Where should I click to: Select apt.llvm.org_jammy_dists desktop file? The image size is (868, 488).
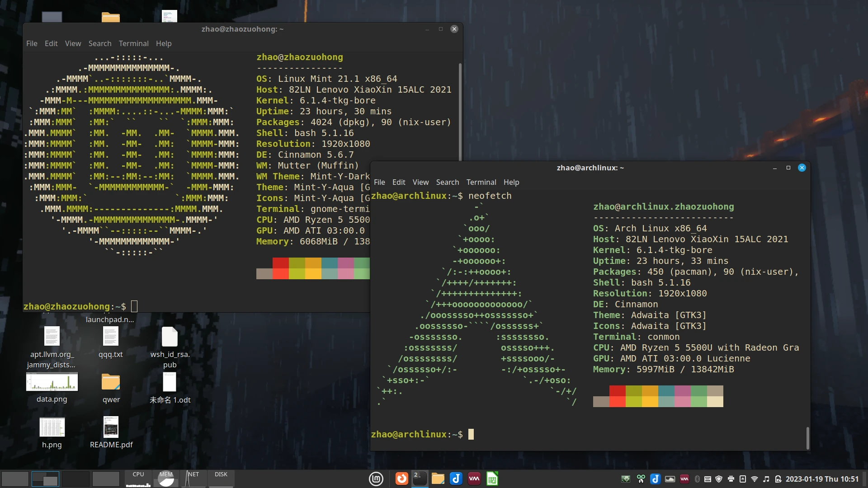(52, 347)
